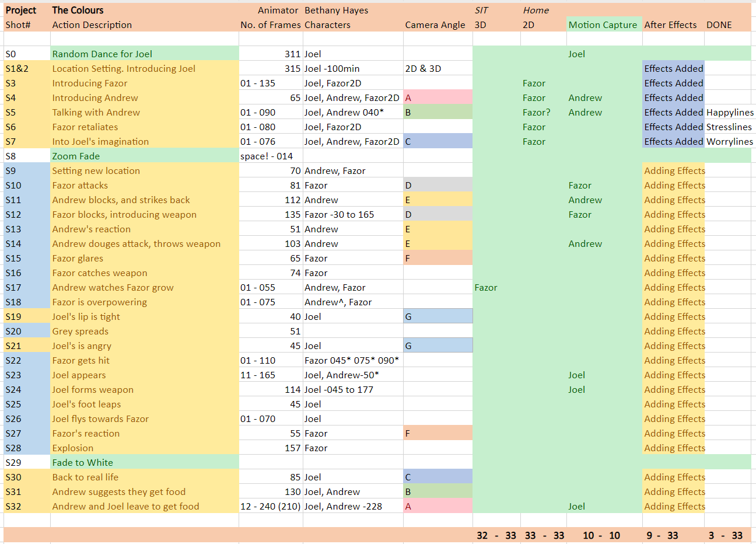The width and height of the screenshot is (756, 544).
Task: Select the 'Fazor?' 2D cell
Action: point(544,112)
